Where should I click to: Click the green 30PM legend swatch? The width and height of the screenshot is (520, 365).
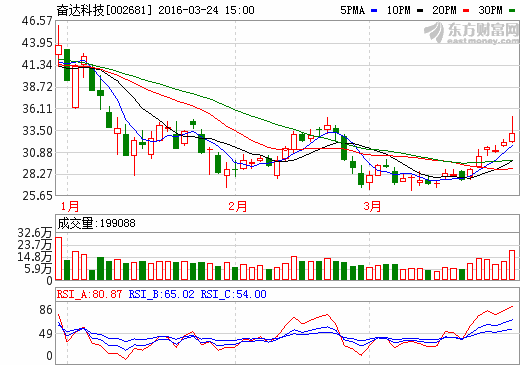coord(512,11)
